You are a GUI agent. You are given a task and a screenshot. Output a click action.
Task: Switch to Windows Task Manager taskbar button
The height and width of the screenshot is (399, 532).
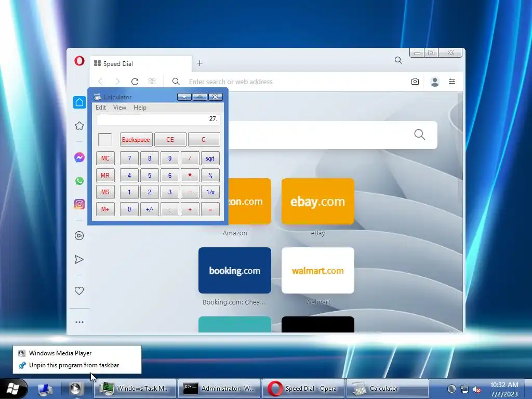click(135, 389)
